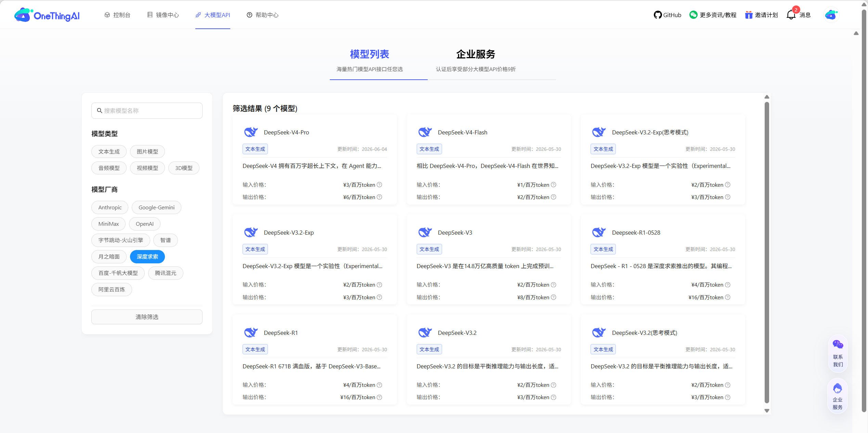The width and height of the screenshot is (868, 433).
Task: Open the user avatar in the header
Action: (x=831, y=15)
